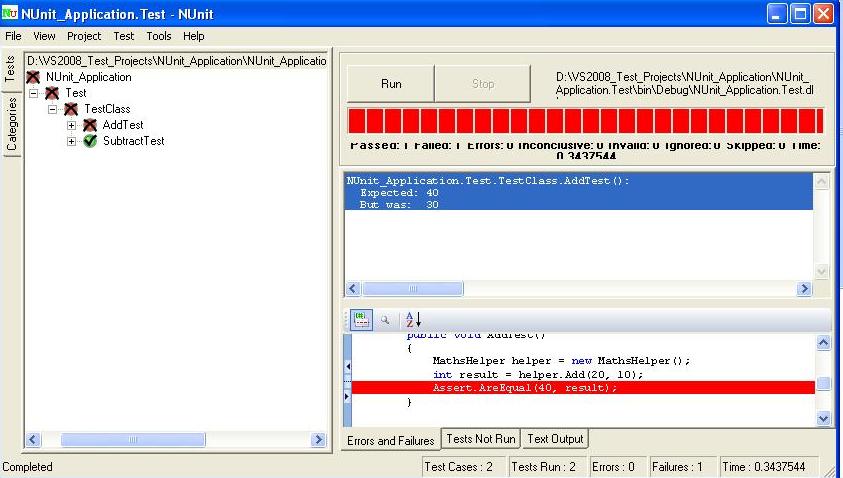Click the 'Failures : 1' status panel
Image resolution: width=843 pixels, height=478 pixels.
tap(682, 467)
